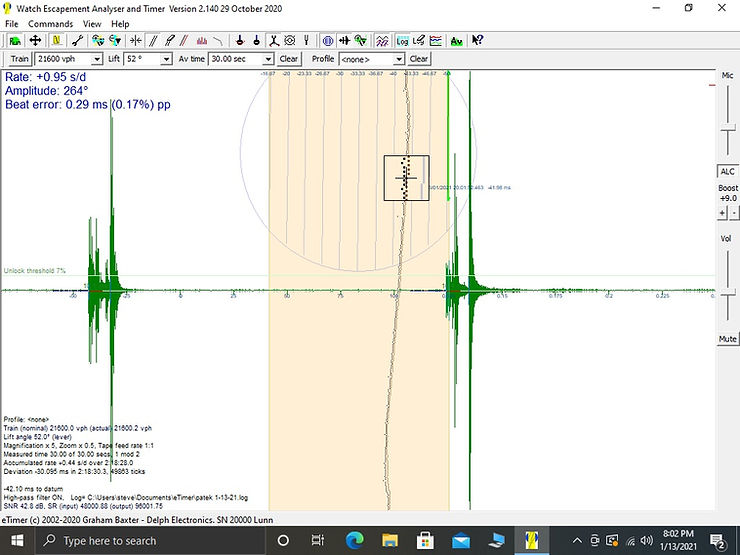Viewport: 740px width, 555px height.
Task: Click the balance wheel toolbar icon
Action: coord(290,41)
